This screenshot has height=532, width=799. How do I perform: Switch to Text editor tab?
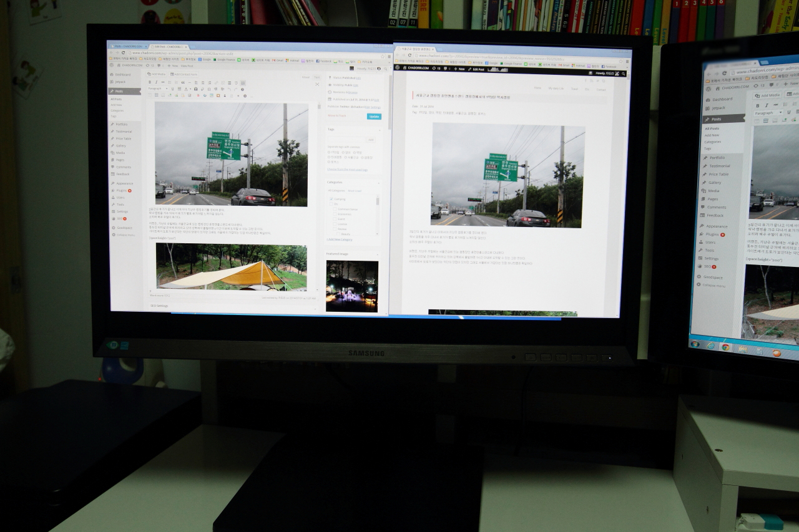click(x=316, y=77)
